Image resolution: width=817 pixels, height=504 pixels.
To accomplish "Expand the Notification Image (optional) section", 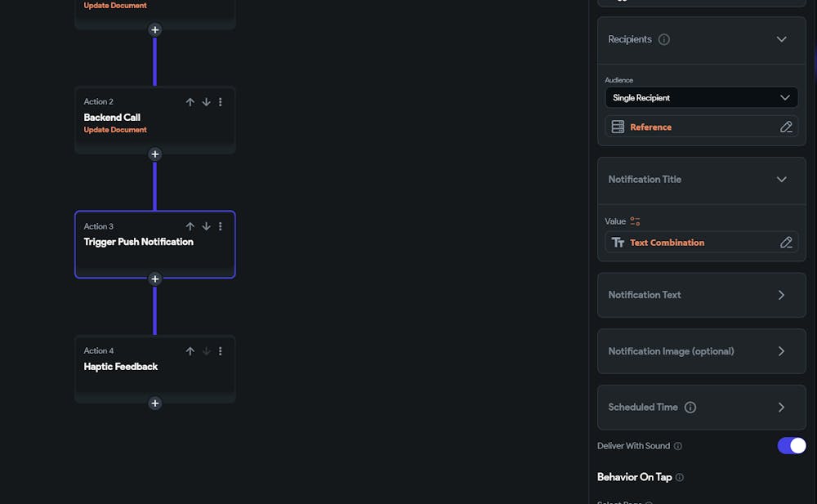I will [781, 351].
